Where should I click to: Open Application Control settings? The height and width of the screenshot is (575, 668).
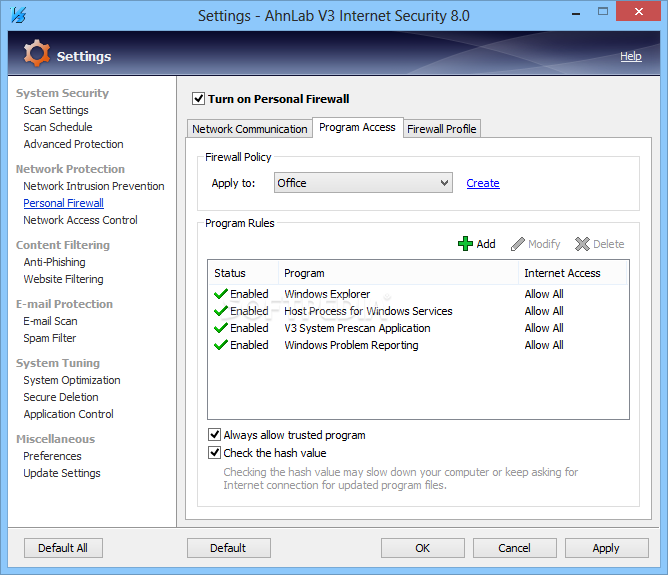68,414
